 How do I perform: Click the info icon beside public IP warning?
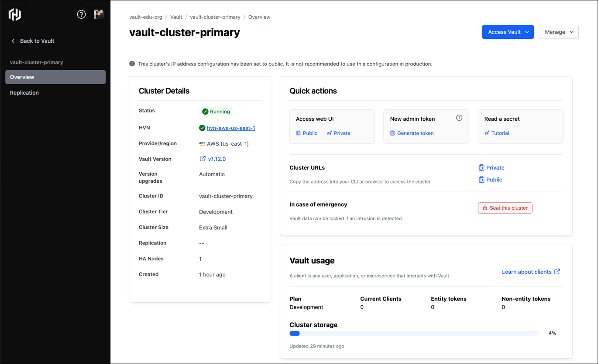pos(132,64)
